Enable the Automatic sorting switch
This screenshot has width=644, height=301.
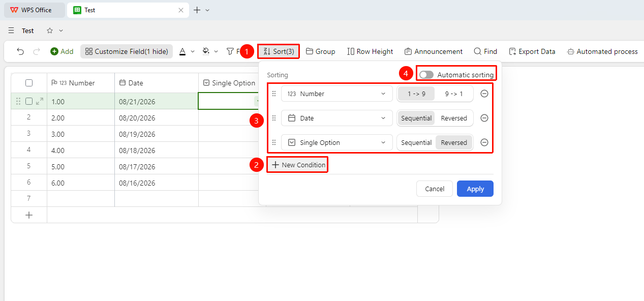(x=426, y=75)
